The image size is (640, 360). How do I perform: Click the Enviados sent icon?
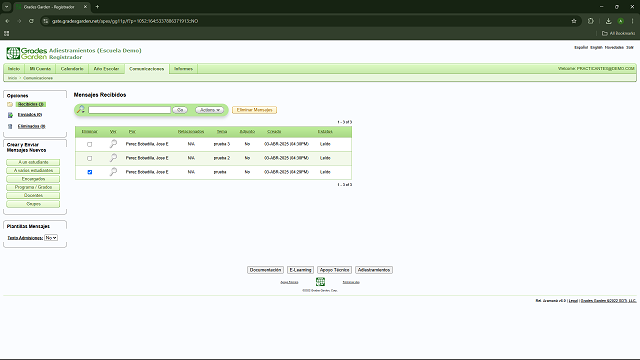pyautogui.click(x=10, y=115)
